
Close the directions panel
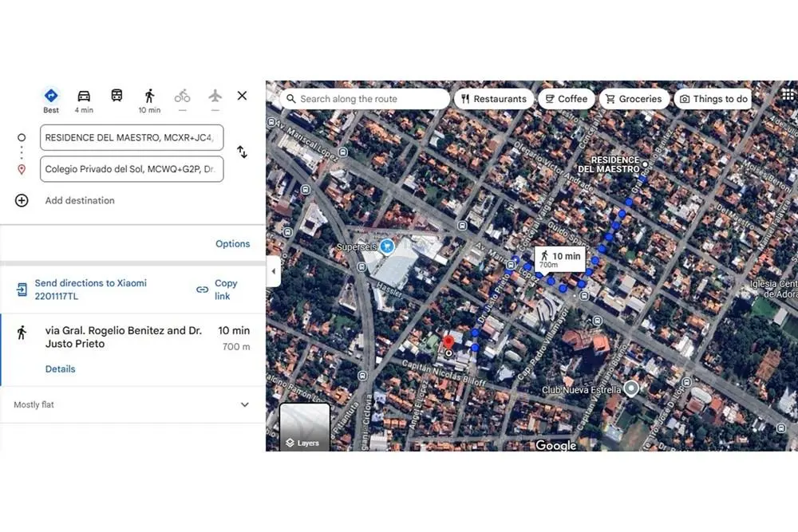point(242,96)
